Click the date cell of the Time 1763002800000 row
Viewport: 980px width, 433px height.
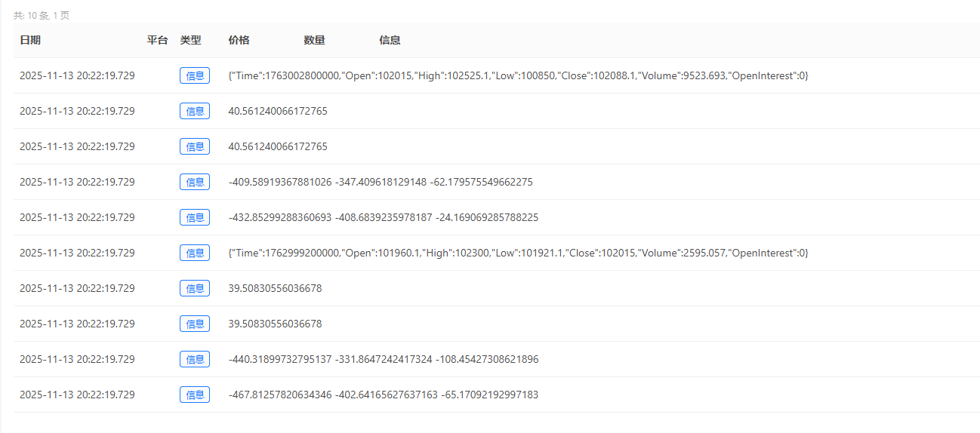77,75
